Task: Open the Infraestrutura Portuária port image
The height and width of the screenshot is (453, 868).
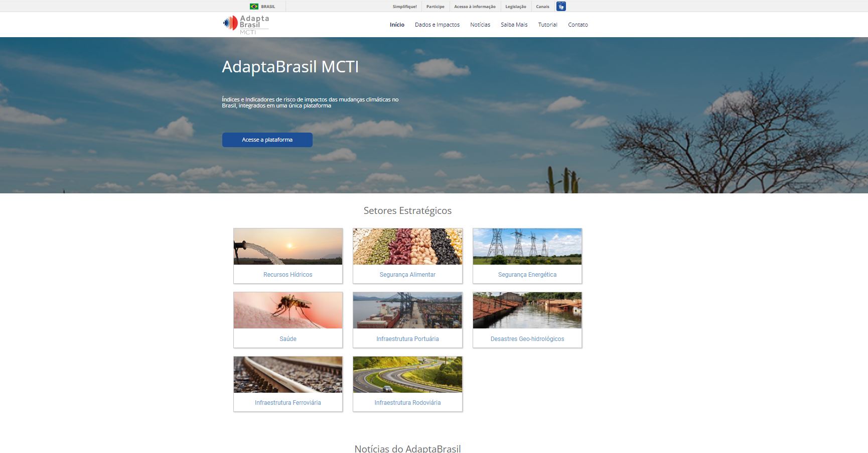Action: pyautogui.click(x=407, y=310)
